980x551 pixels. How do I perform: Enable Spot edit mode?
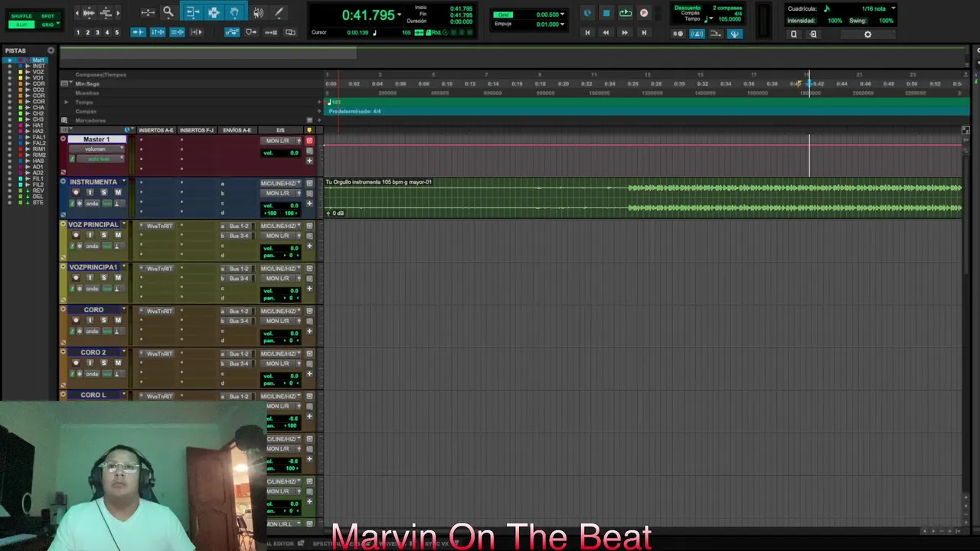47,16
